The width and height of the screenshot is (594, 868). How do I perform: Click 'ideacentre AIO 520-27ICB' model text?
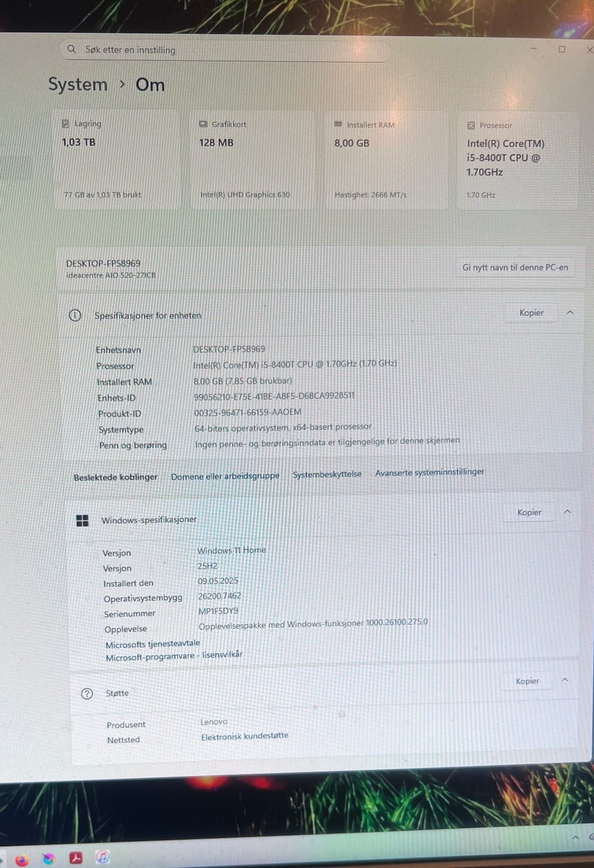point(111,275)
